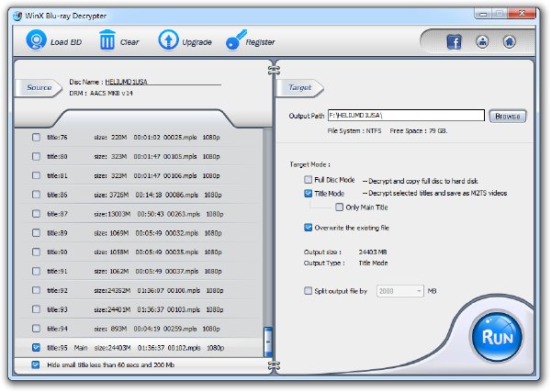
Task: Click the Register key icon
Action: (236, 40)
